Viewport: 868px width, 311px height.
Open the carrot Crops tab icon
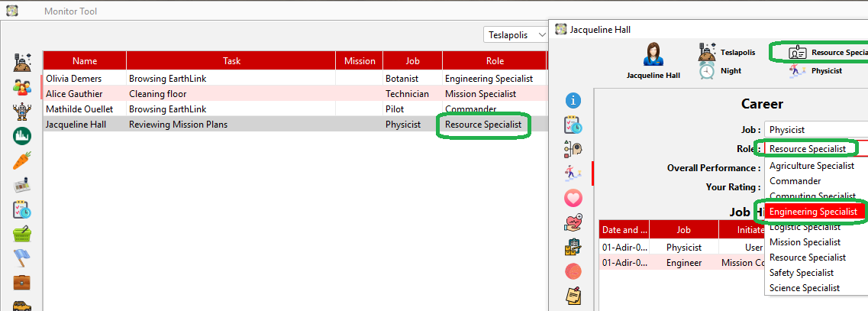pyautogui.click(x=22, y=160)
